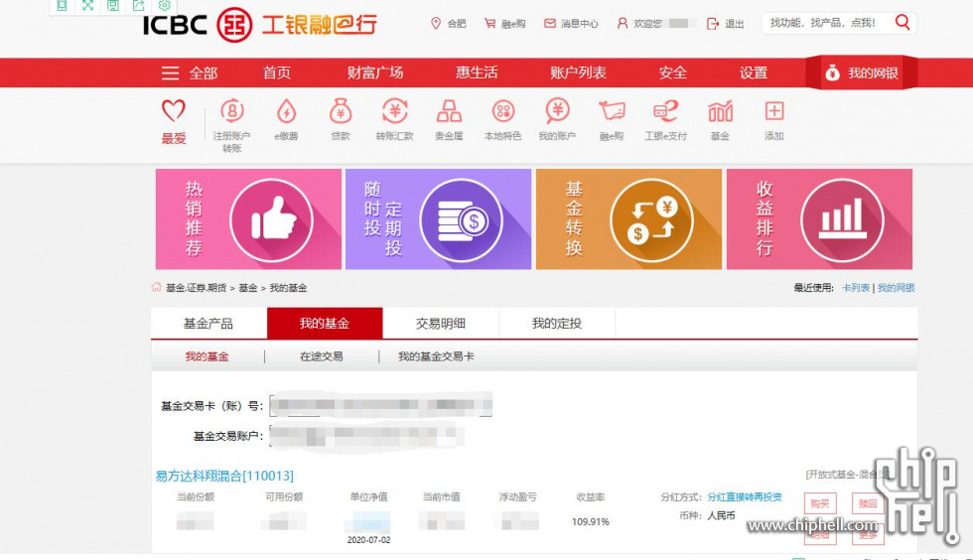Open 惠生活 in navigation bar

tap(477, 72)
